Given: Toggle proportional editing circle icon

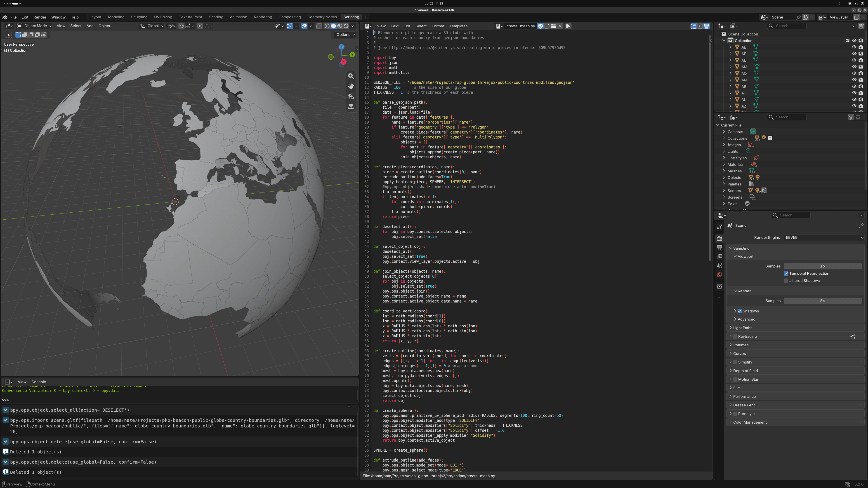Looking at the screenshot, I should pos(200,26).
